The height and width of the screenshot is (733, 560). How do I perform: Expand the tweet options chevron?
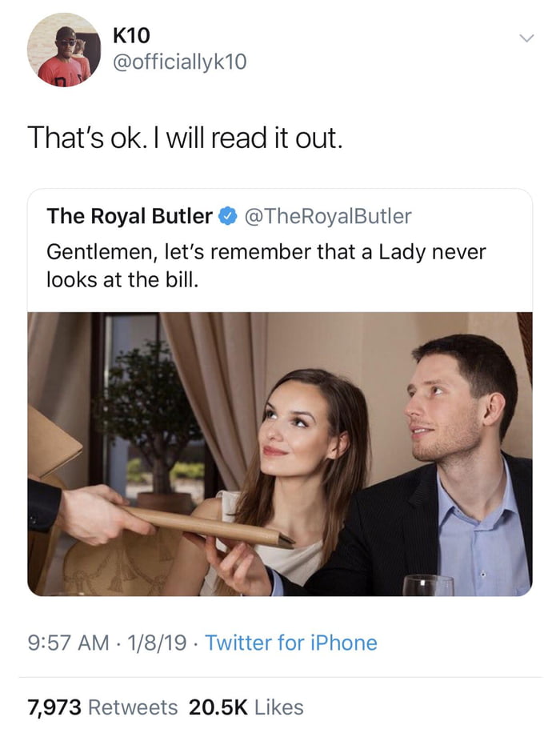tap(527, 38)
